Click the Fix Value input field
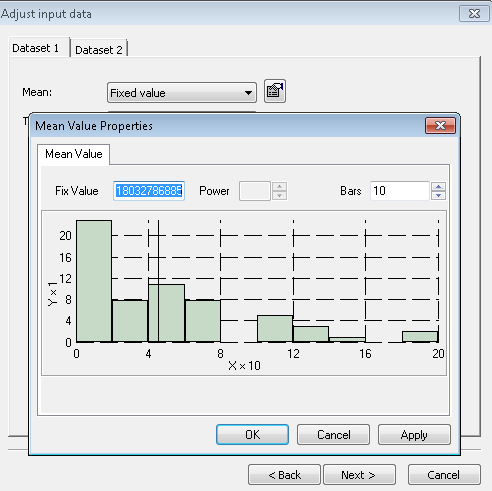This screenshot has height=491, width=492. (x=149, y=191)
